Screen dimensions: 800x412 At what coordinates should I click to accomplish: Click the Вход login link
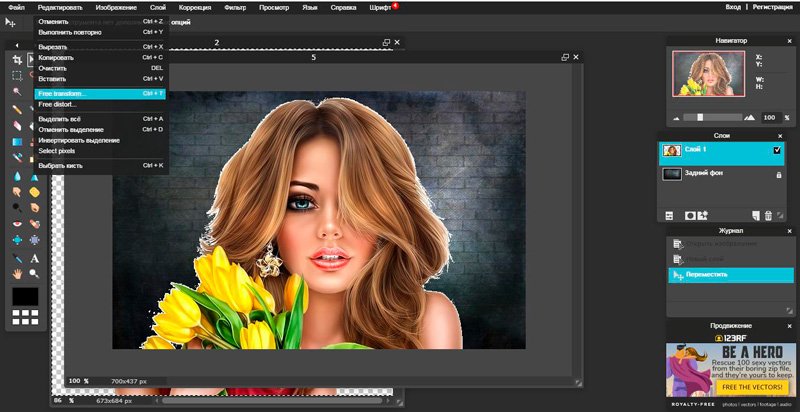click(x=733, y=6)
